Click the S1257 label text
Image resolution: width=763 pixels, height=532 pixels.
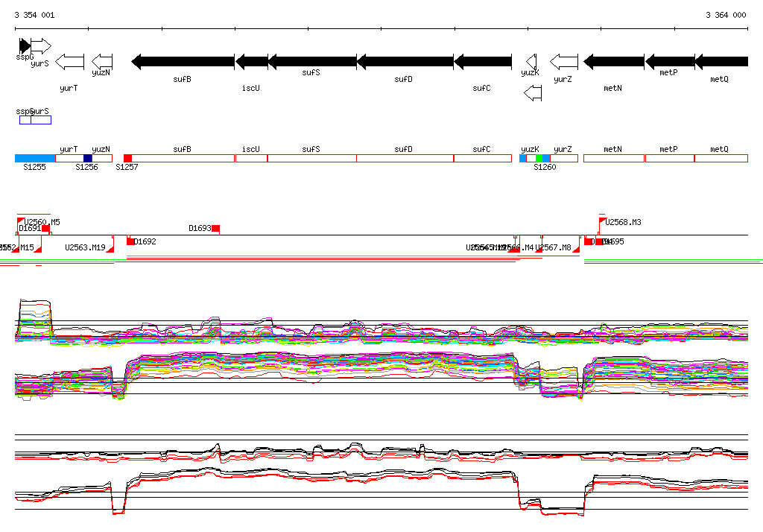(x=127, y=167)
